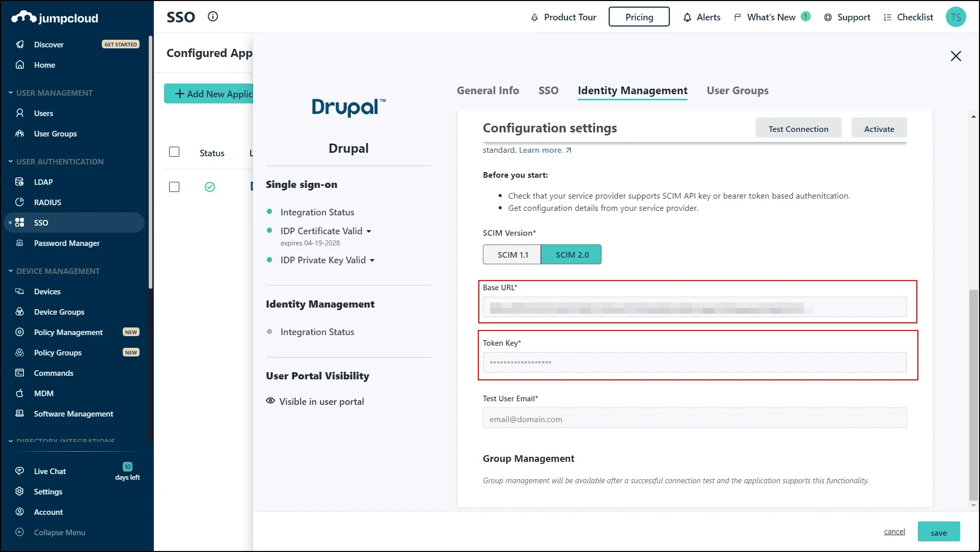
Task: Open Policy Groups
Action: [58, 352]
